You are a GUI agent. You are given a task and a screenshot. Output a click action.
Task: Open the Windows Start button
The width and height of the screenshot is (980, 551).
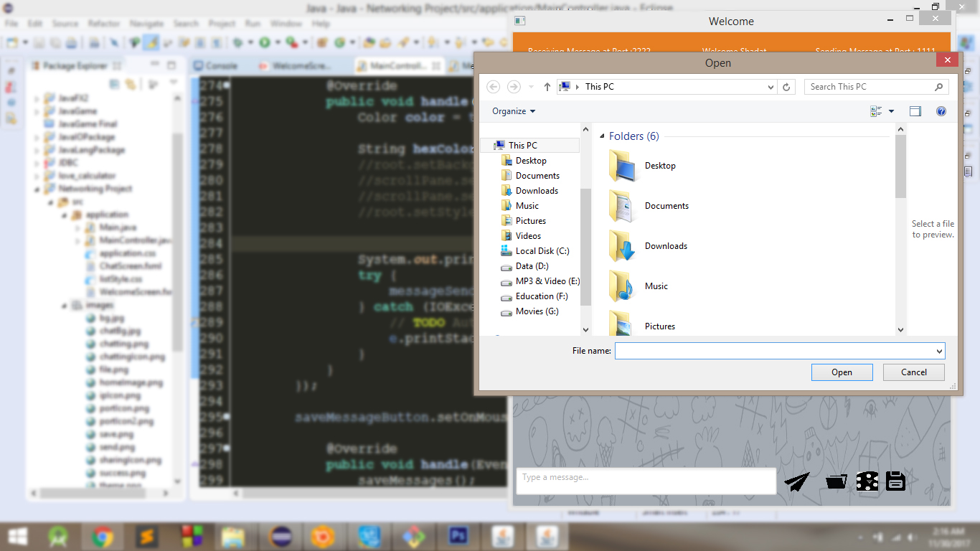pyautogui.click(x=19, y=536)
